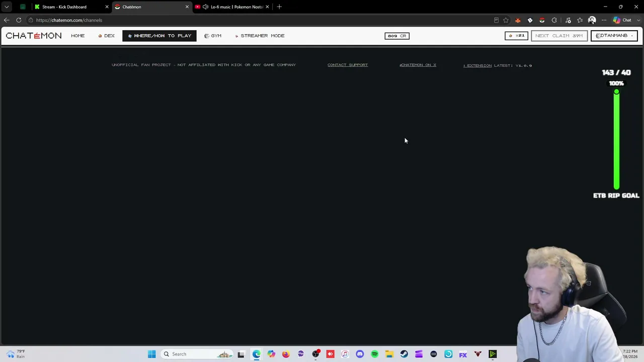Mute the Lo-fi music tab audio

click(x=205, y=7)
